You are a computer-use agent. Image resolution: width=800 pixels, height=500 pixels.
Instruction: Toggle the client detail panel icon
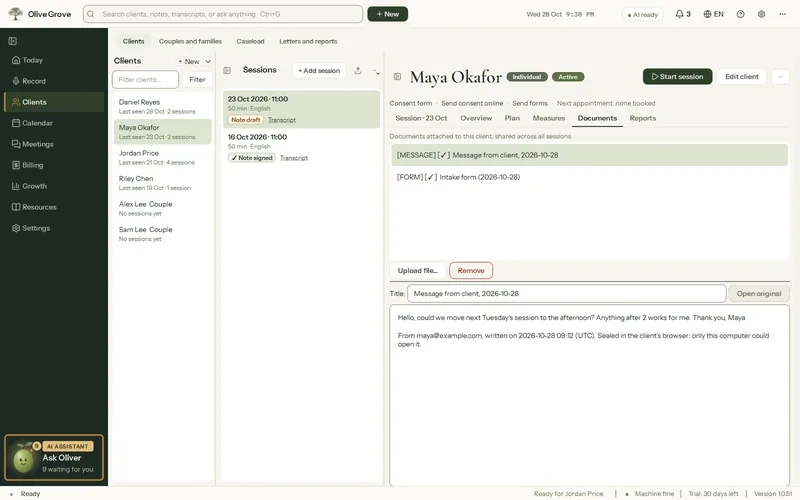click(x=397, y=77)
